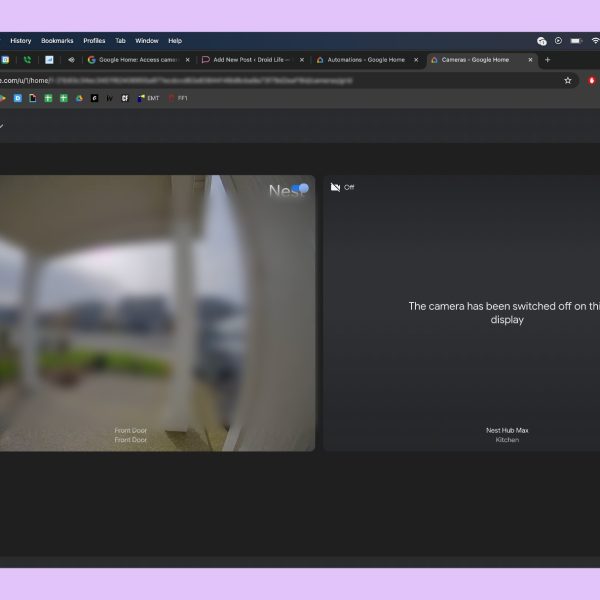Click the Wi-Fi icon in menu bar
The height and width of the screenshot is (600, 600).
pyautogui.click(x=593, y=41)
